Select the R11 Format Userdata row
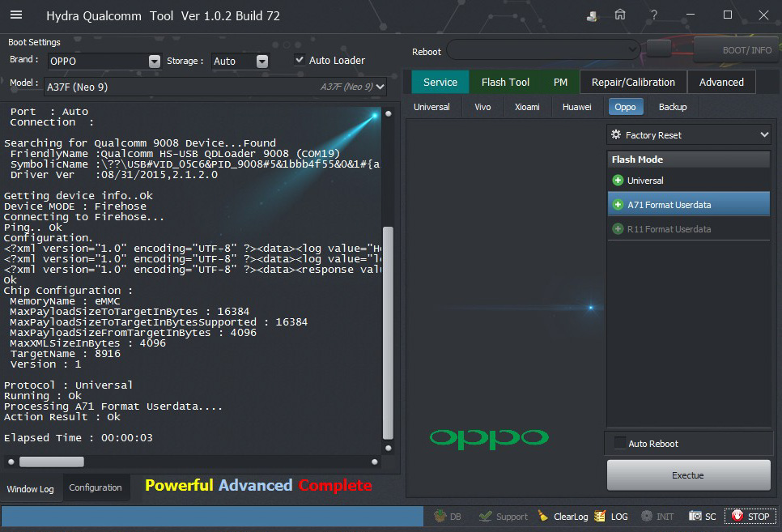 point(688,229)
